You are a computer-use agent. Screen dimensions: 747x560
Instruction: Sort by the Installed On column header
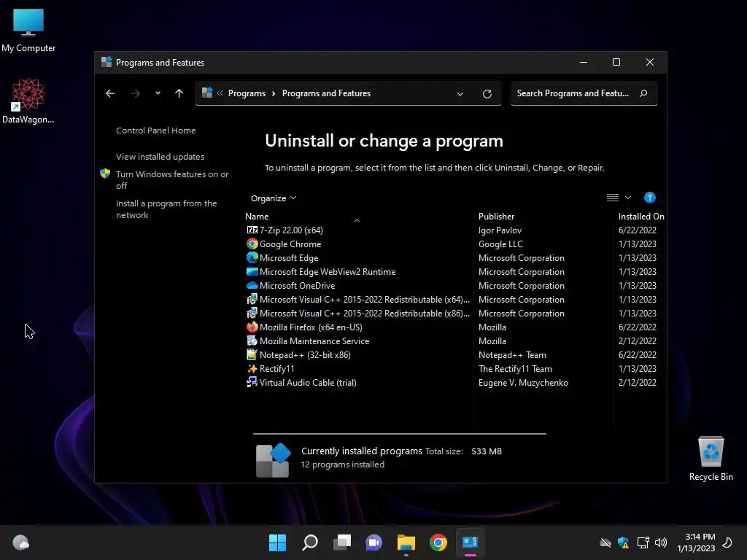(641, 216)
